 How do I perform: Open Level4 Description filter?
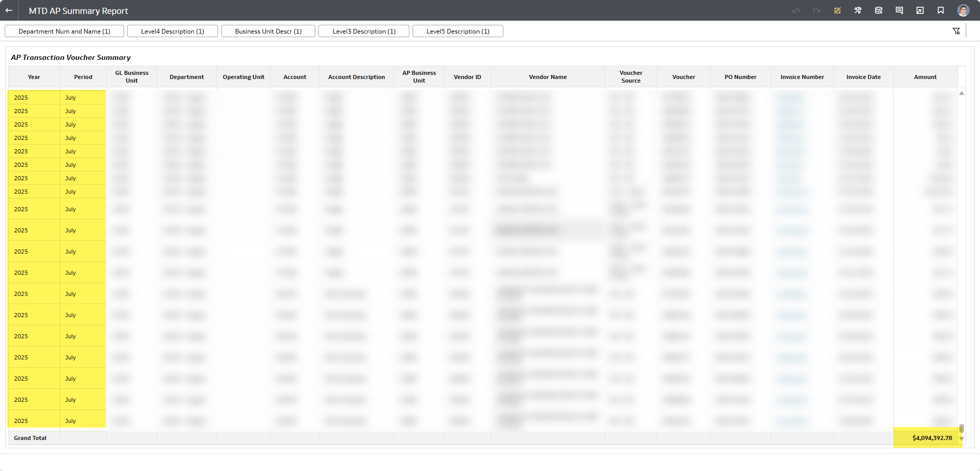[173, 31]
